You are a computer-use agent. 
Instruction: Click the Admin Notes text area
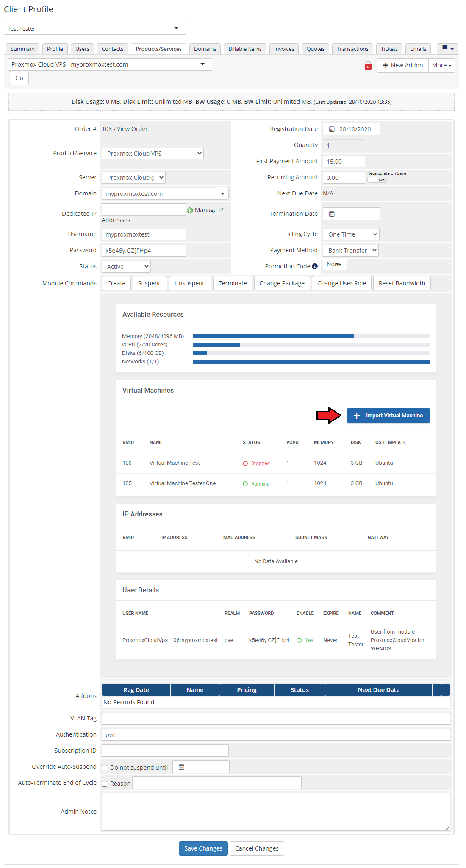(x=276, y=812)
